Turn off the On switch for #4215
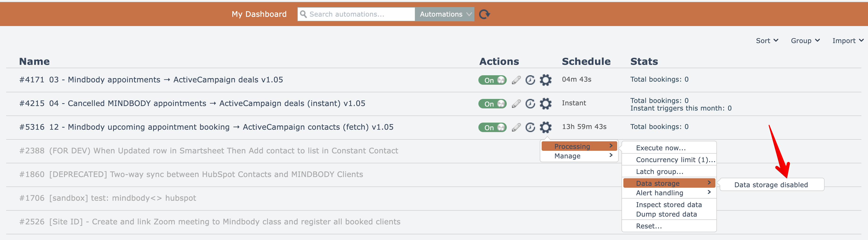The height and width of the screenshot is (240, 868). pos(492,104)
